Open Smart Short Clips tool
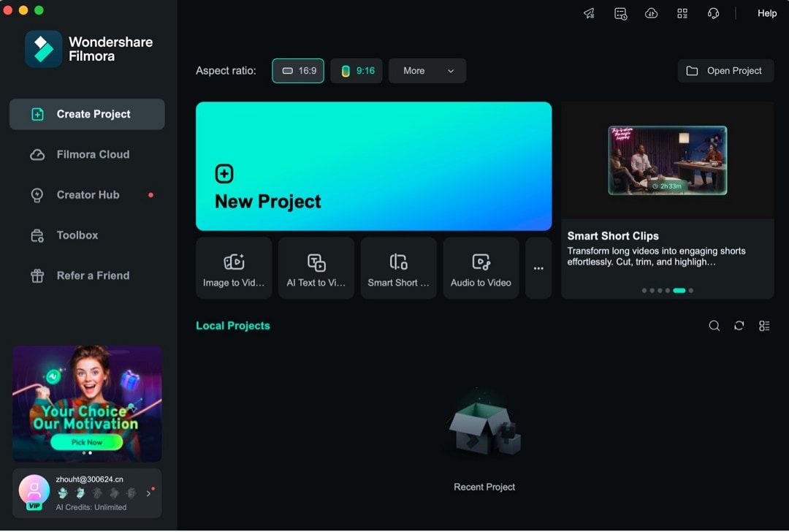 pos(399,267)
